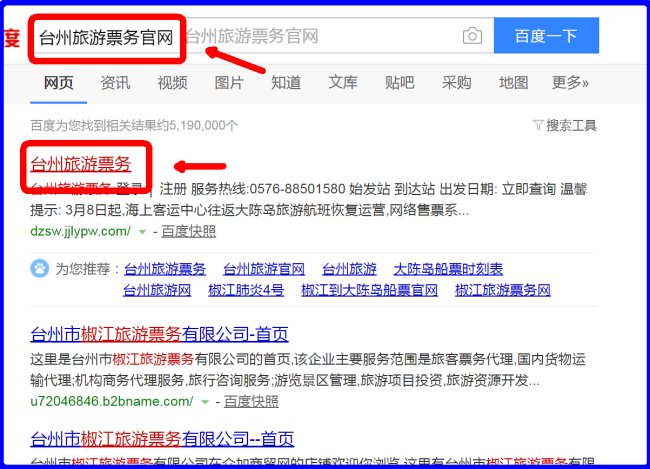Click recommended link 椒江肺炎4号

point(246,290)
